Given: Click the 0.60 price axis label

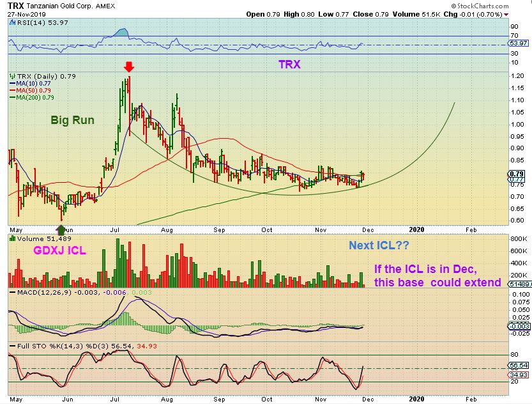Looking at the screenshot, I should pyautogui.click(x=517, y=220).
